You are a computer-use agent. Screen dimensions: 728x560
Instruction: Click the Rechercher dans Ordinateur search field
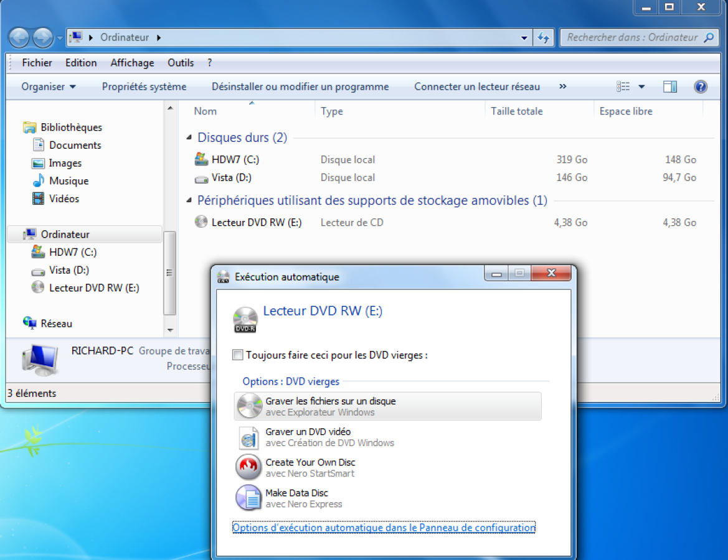[631, 37]
